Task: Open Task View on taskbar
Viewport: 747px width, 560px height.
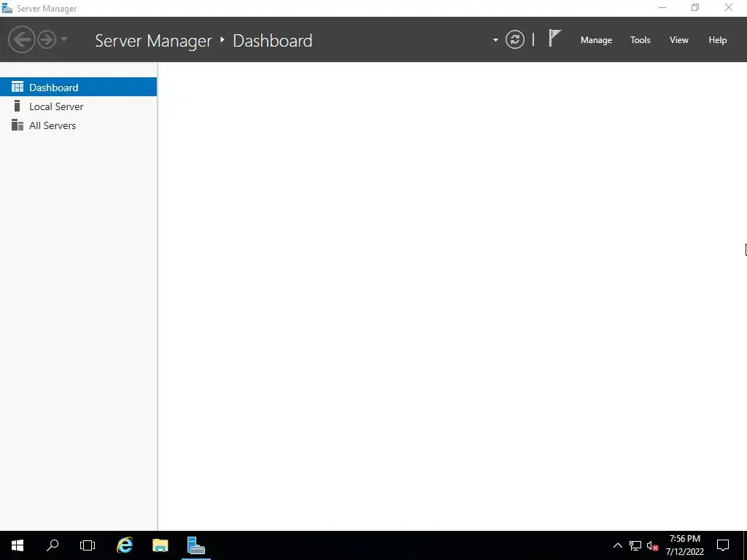Action: tap(88, 545)
